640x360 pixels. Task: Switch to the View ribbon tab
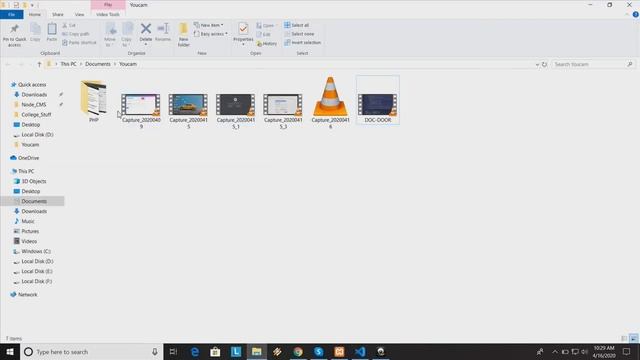pos(79,14)
